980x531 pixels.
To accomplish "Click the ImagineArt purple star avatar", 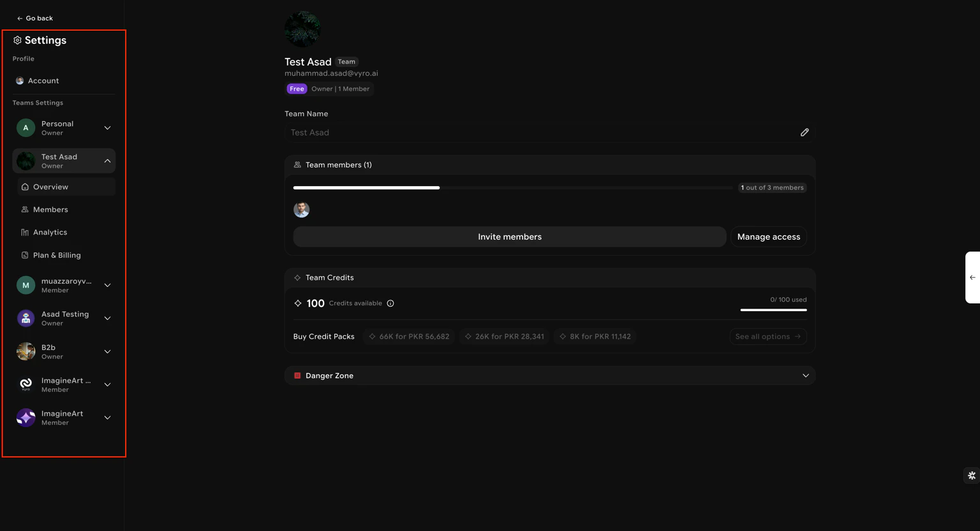I will [x=26, y=418].
